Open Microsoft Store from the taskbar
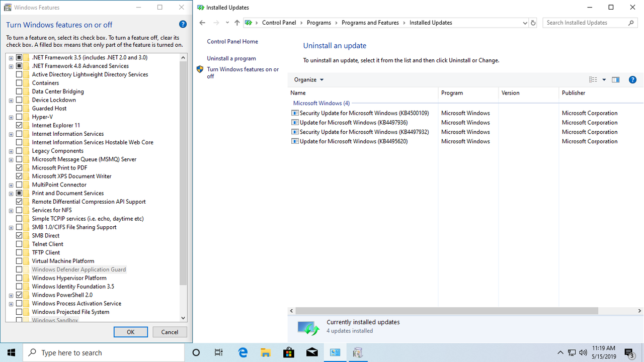 point(289,352)
